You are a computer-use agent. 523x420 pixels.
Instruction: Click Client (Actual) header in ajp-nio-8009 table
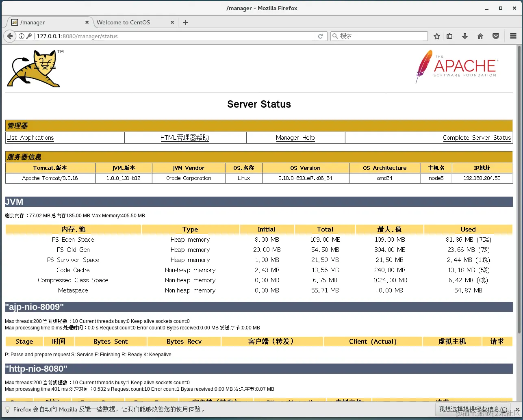pyautogui.click(x=373, y=342)
